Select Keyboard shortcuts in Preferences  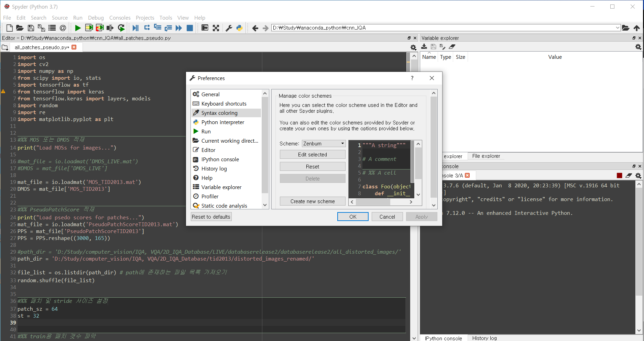pos(226,103)
